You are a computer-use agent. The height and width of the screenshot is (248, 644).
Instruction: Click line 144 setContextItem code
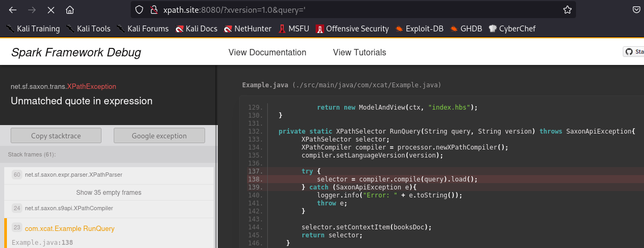point(366,227)
